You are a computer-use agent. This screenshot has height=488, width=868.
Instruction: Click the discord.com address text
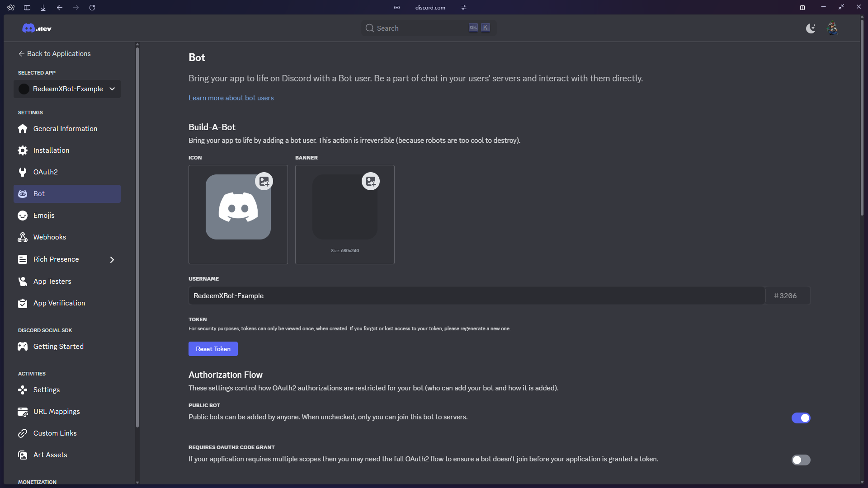tap(430, 8)
